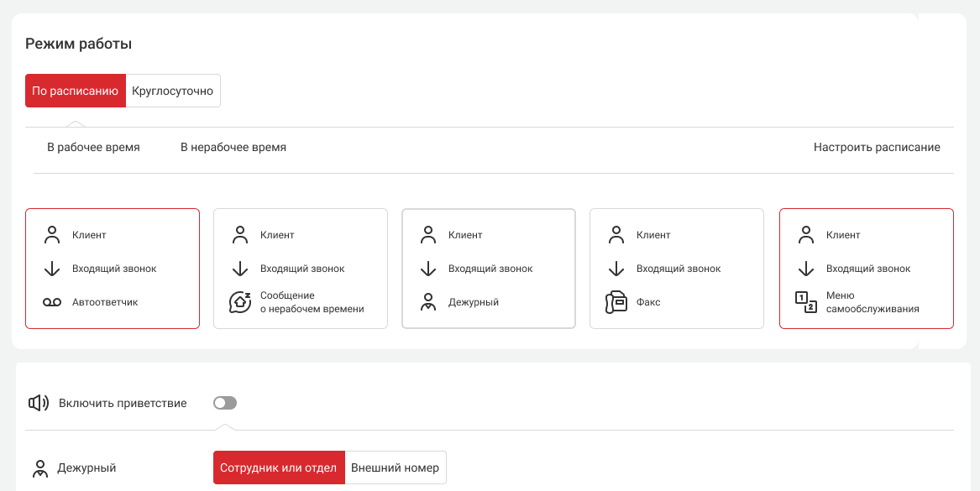Click the voicemail icon next to Автоответчик
980x491 pixels.
coord(52,302)
